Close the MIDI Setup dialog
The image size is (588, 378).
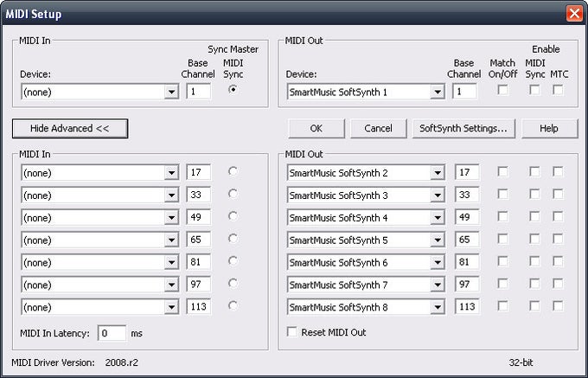(574, 14)
